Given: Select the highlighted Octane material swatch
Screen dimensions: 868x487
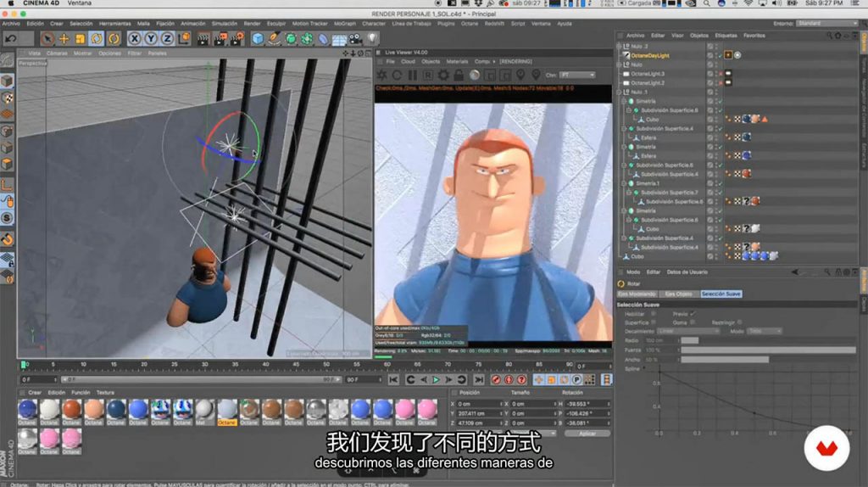Looking at the screenshot, I should [x=226, y=411].
